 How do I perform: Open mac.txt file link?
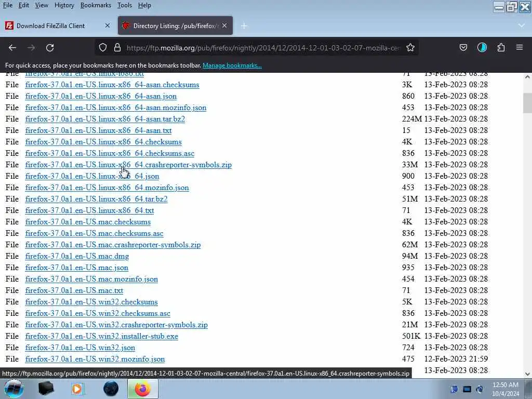[74, 291]
